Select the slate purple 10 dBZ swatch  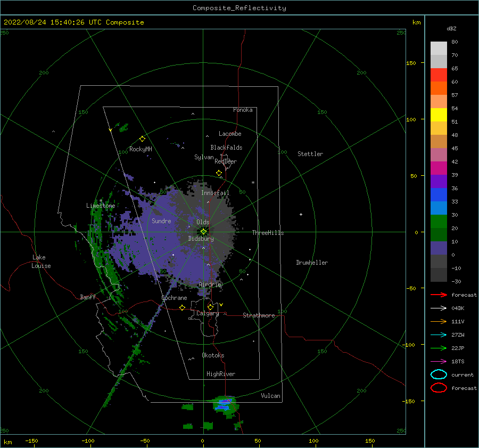[439, 248]
